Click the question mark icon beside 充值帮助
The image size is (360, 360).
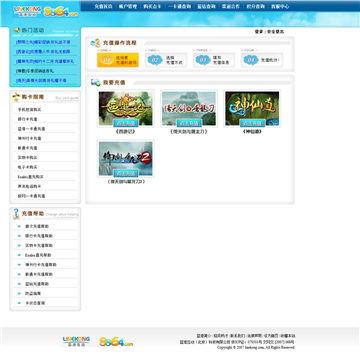[16, 214]
